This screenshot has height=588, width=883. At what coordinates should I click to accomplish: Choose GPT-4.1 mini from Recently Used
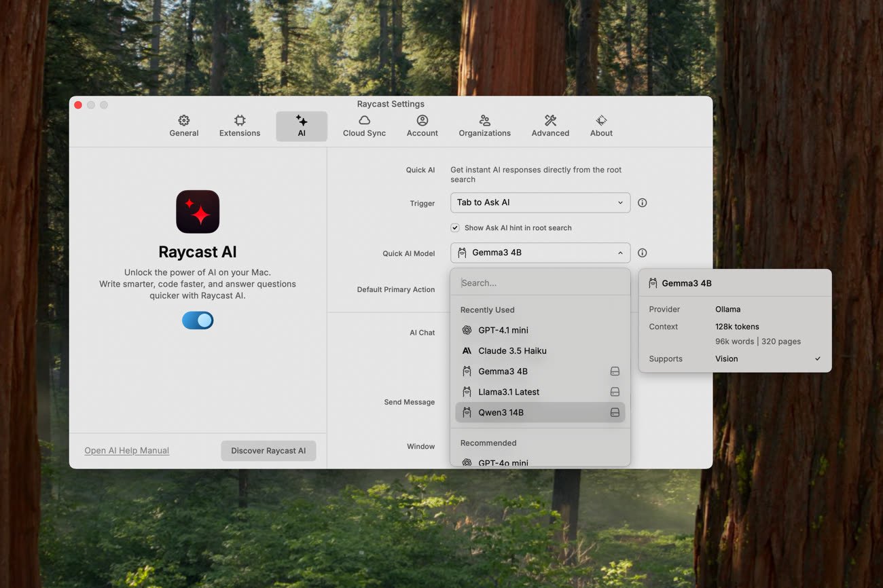pyautogui.click(x=540, y=330)
